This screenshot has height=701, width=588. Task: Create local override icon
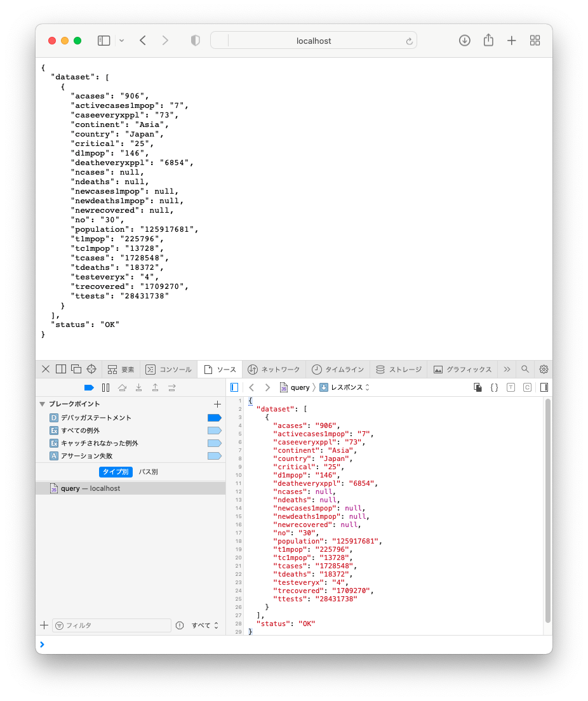point(478,387)
